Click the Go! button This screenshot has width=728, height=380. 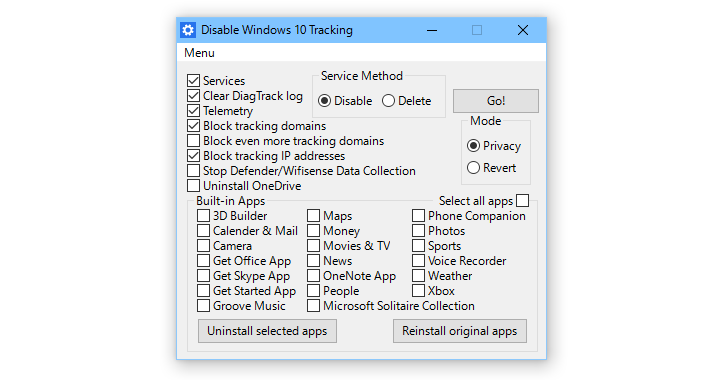pyautogui.click(x=496, y=101)
